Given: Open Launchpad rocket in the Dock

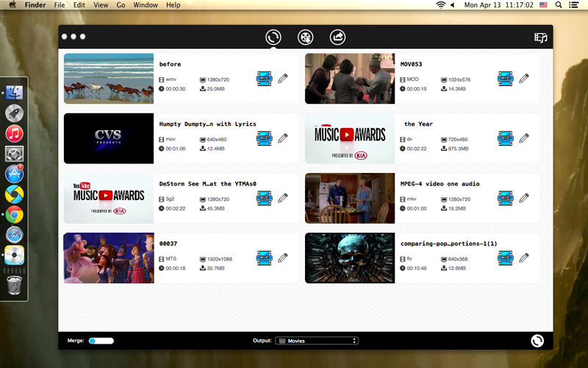Looking at the screenshot, I should (x=14, y=113).
